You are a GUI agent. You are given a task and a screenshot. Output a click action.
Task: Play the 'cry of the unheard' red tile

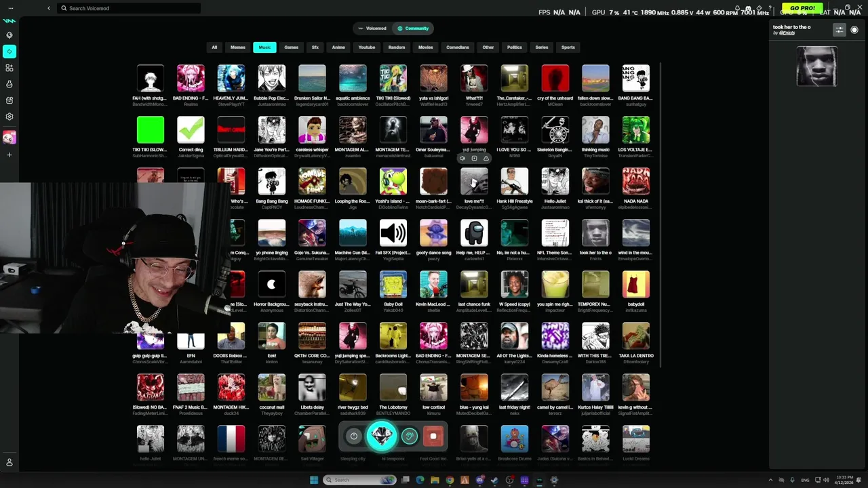pyautogui.click(x=555, y=79)
